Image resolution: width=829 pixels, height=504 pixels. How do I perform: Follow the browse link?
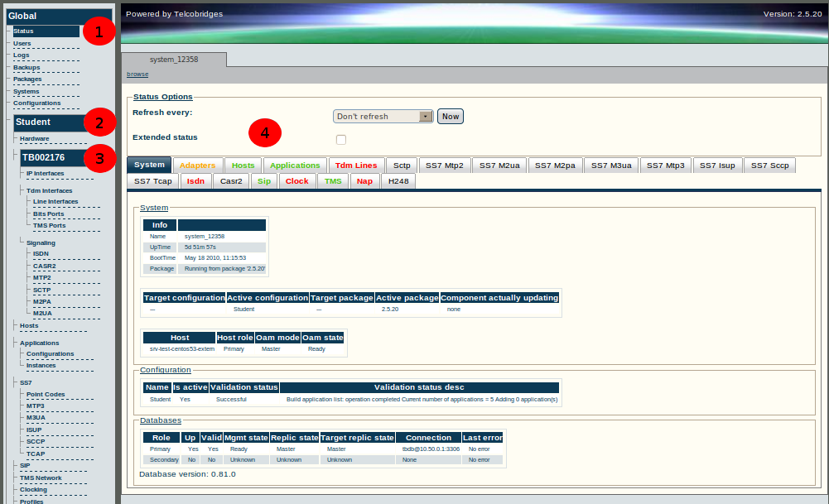tap(137, 74)
